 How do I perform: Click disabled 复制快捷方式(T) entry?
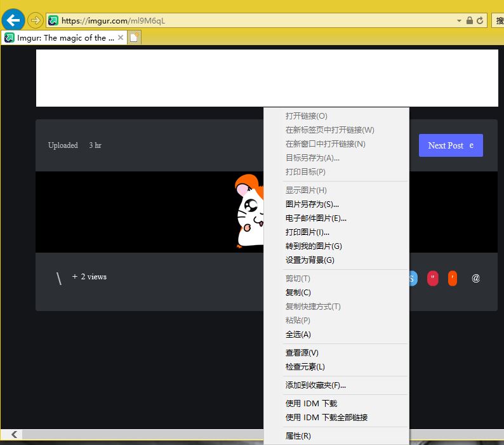(336, 307)
